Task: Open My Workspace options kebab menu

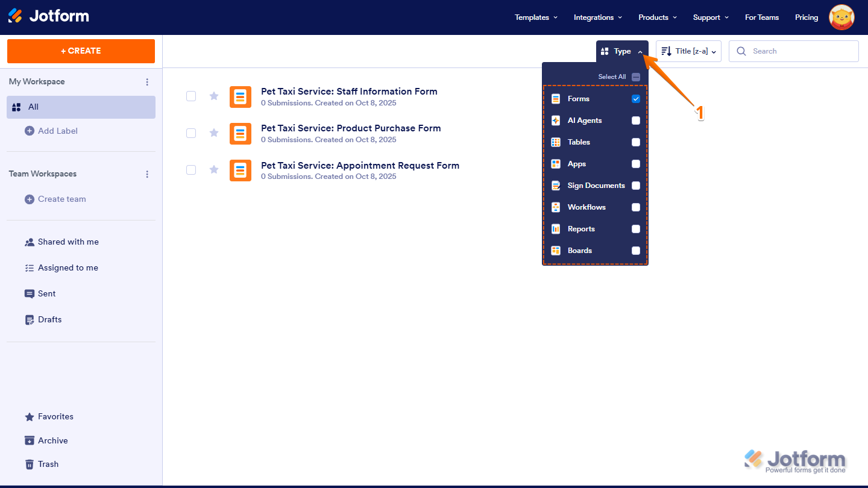Action: [x=147, y=82]
